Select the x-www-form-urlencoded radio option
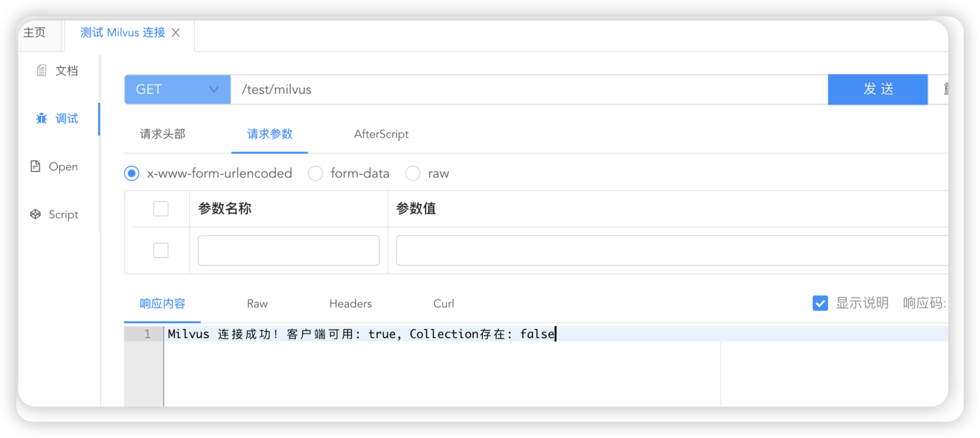 132,173
